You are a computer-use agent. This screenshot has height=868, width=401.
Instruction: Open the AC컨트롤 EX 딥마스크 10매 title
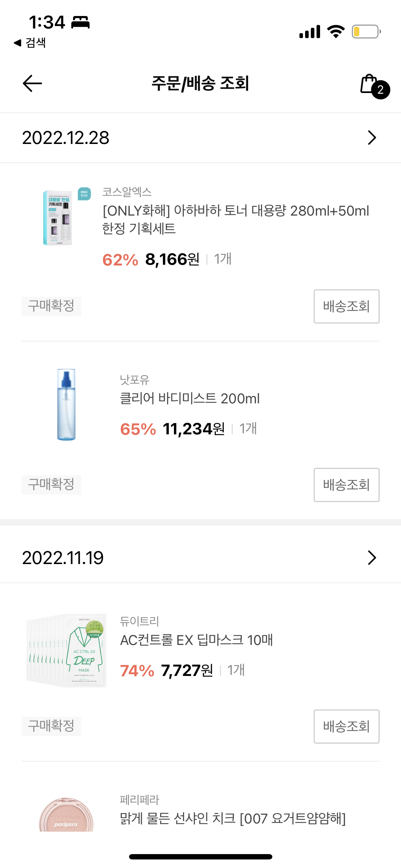point(196,640)
